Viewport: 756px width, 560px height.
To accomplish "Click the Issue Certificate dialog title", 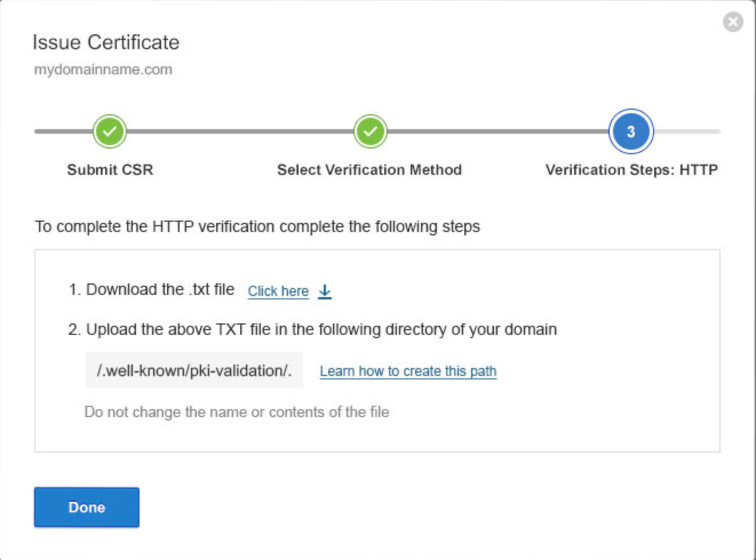I will 106,42.
